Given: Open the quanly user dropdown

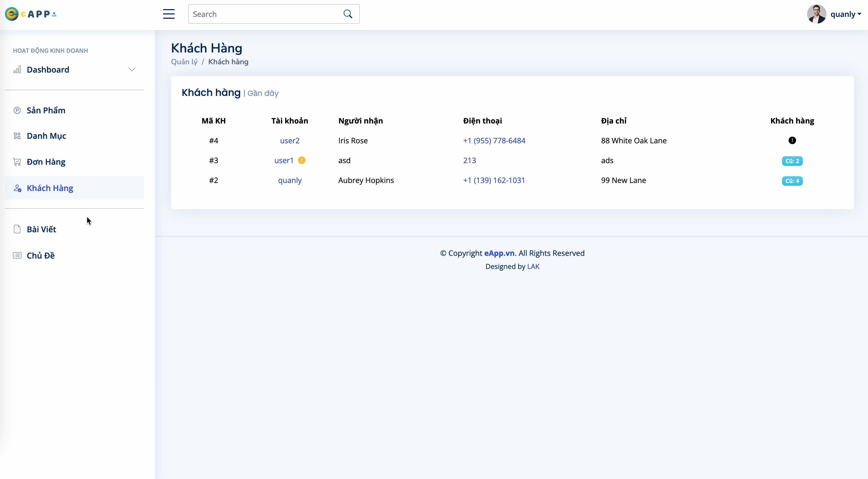Looking at the screenshot, I should [846, 14].
